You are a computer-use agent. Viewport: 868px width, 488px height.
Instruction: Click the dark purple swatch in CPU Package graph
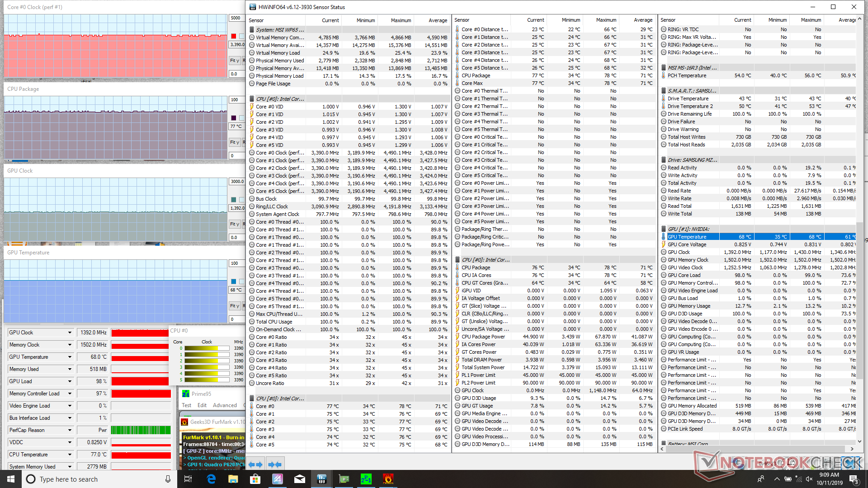(x=234, y=118)
